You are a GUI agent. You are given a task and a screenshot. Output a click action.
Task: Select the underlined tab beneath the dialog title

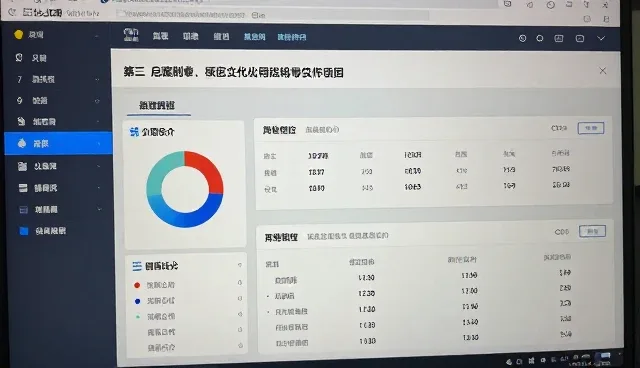pyautogui.click(x=157, y=106)
